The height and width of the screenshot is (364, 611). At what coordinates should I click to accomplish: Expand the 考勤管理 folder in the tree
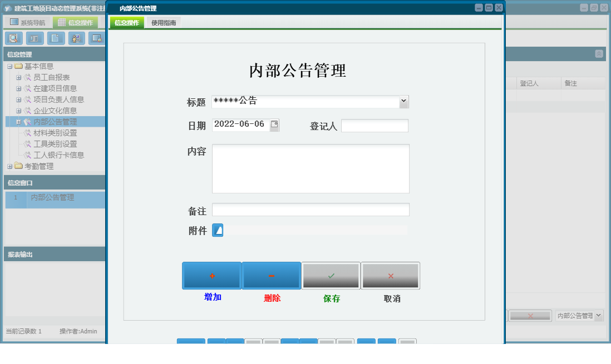pyautogui.click(x=10, y=166)
